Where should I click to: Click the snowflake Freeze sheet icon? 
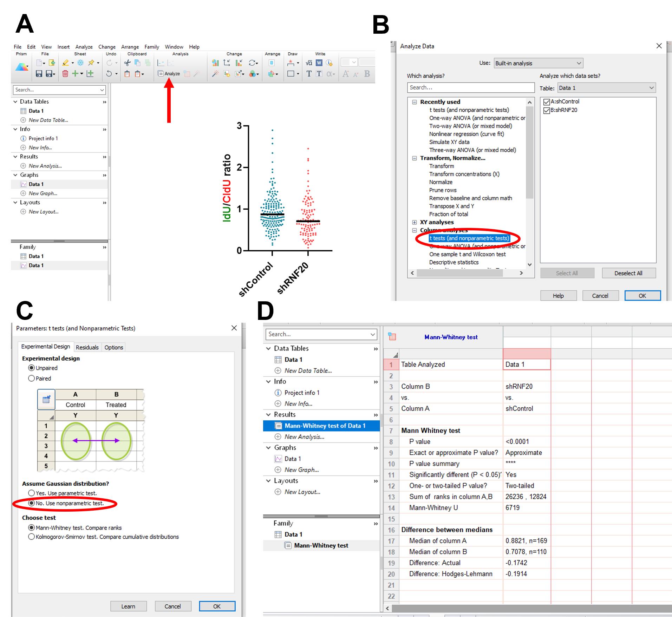[x=80, y=63]
